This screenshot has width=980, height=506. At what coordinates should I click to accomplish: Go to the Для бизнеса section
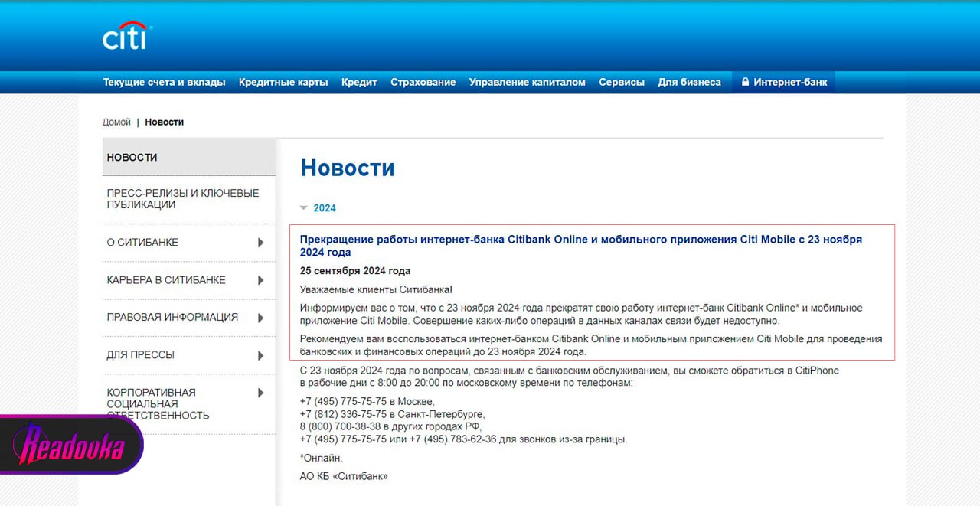[689, 82]
